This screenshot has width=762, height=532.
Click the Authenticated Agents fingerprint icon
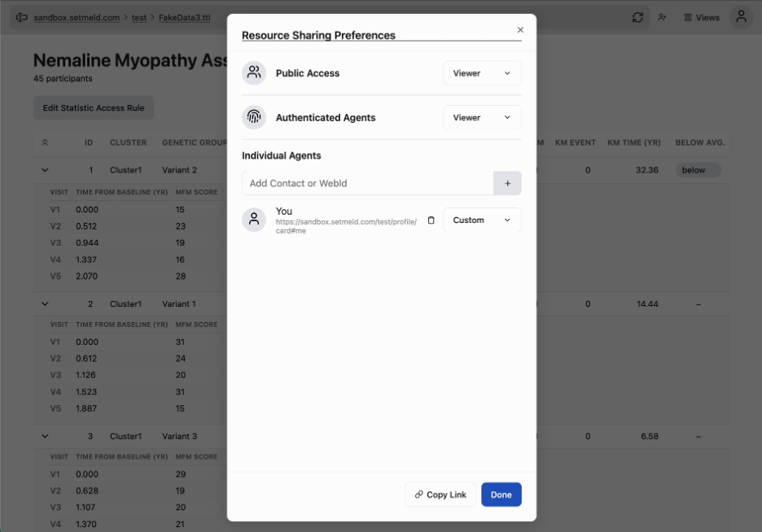(254, 117)
